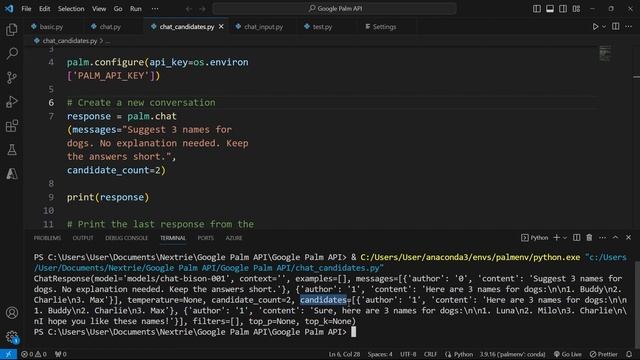This screenshot has height=360, width=640.
Task: Select interpreter 3.9.16 palmenv conda
Action: (x=512, y=354)
